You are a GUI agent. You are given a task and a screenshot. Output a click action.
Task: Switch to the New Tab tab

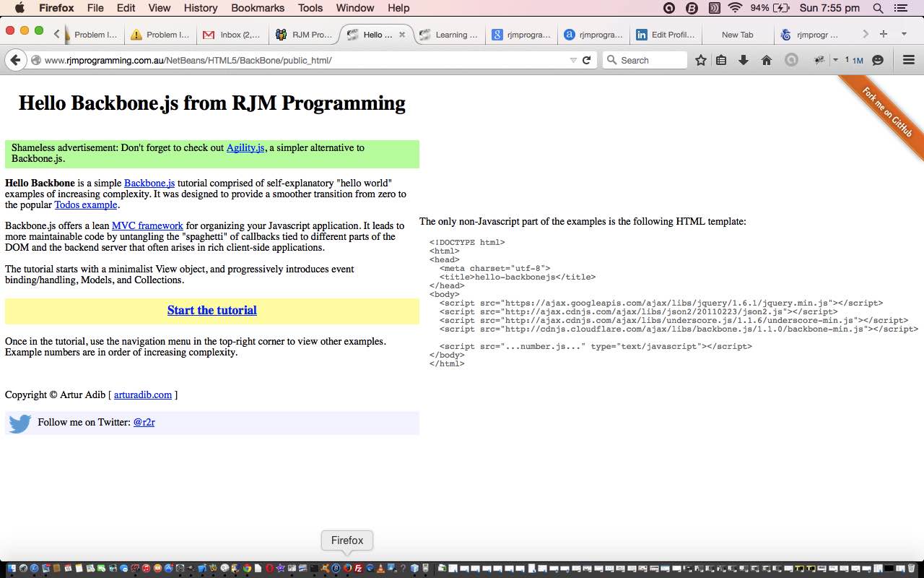pyautogui.click(x=737, y=34)
